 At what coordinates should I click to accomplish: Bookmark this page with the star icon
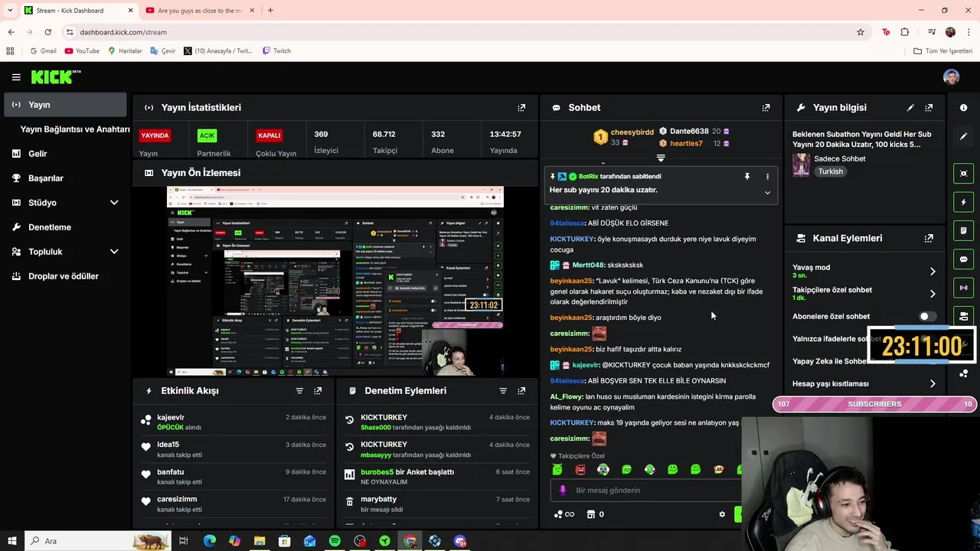point(861,32)
